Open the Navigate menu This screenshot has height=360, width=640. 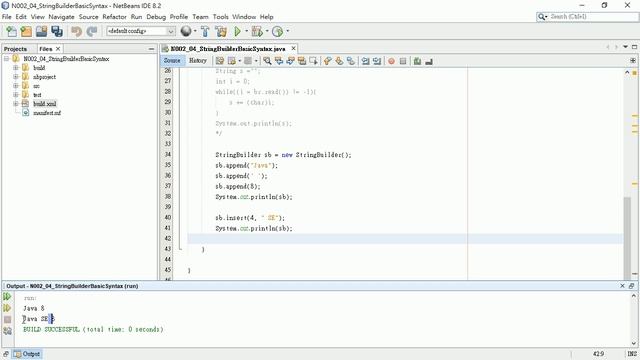click(x=61, y=17)
